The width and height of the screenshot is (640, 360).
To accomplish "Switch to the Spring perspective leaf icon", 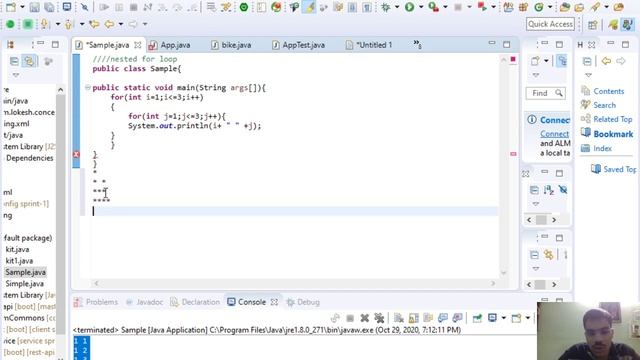I will pyautogui.click(x=613, y=24).
